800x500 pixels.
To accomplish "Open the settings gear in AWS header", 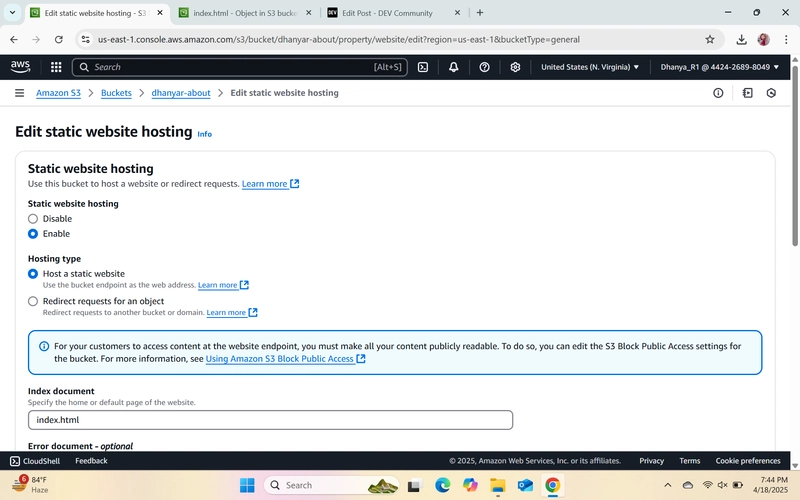I will pyautogui.click(x=515, y=67).
